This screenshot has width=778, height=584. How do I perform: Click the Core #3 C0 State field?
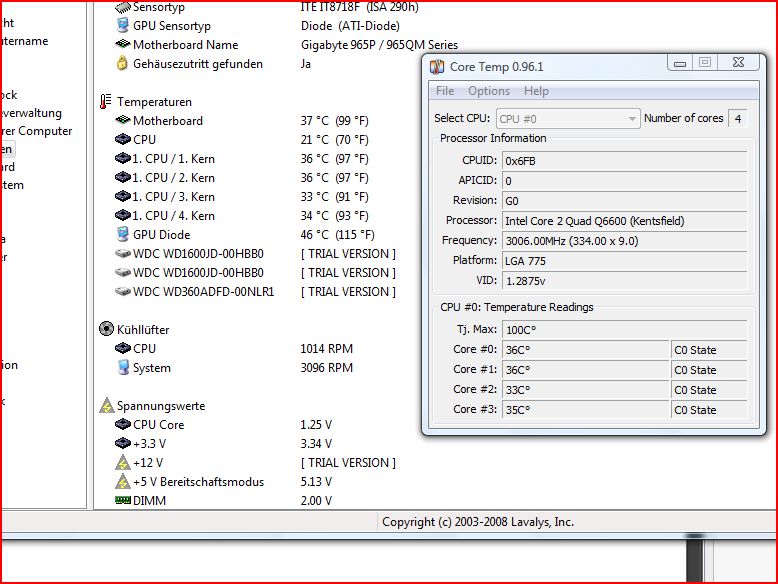[709, 410]
